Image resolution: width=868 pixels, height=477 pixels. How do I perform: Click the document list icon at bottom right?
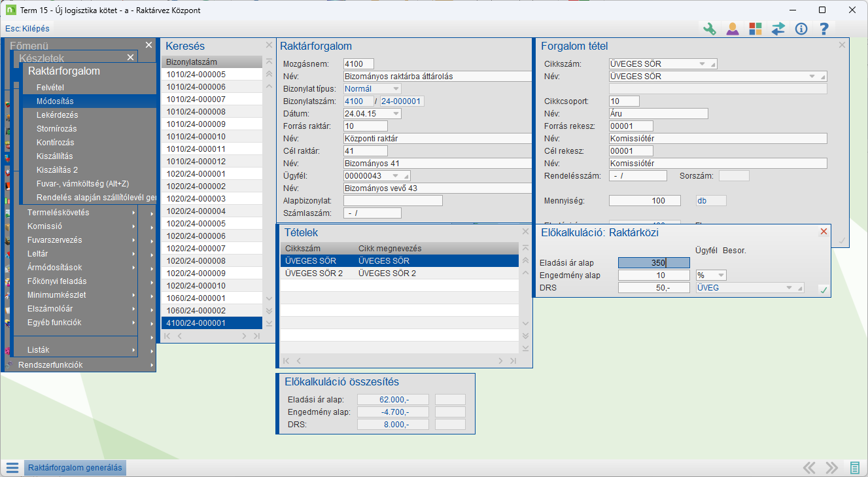pyautogui.click(x=854, y=468)
